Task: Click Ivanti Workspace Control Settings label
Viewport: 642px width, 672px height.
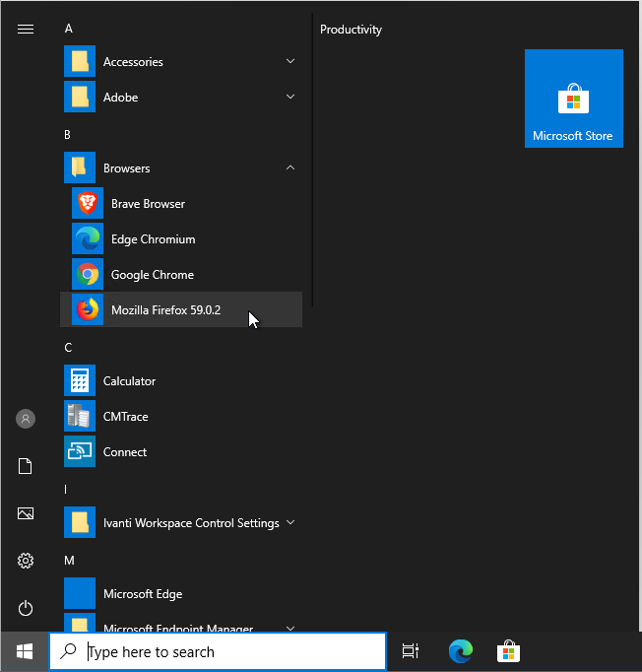Action: coord(191,523)
